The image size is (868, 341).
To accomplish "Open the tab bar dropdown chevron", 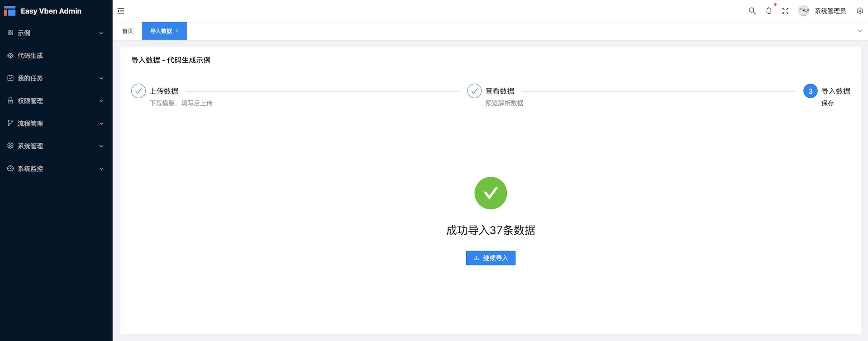I will (860, 31).
